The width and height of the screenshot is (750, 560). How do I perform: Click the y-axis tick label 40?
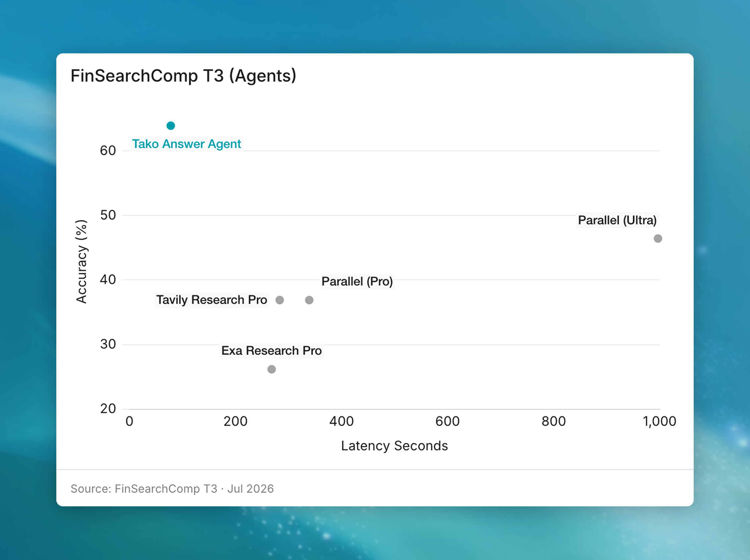coord(108,280)
